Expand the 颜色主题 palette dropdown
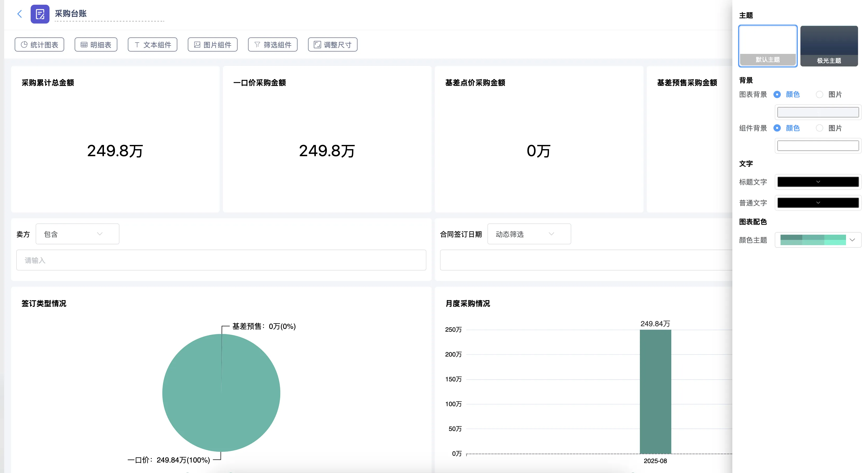The image size is (868, 473). tap(818, 240)
